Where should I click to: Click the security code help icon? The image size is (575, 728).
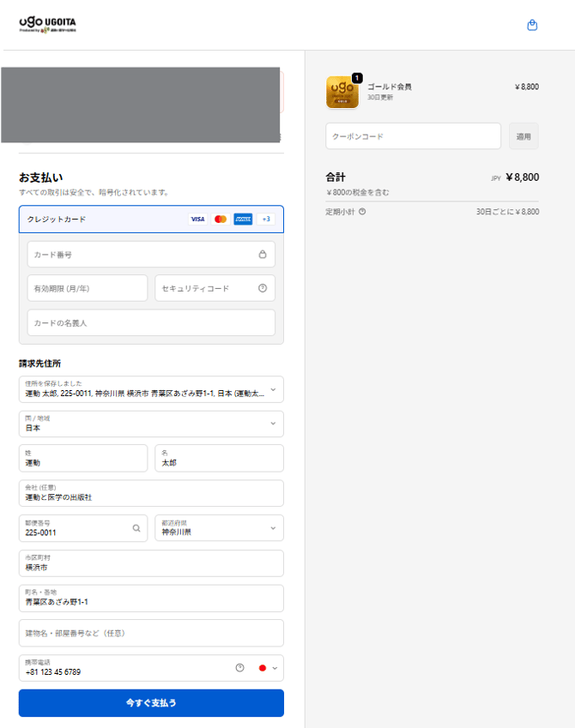click(263, 288)
